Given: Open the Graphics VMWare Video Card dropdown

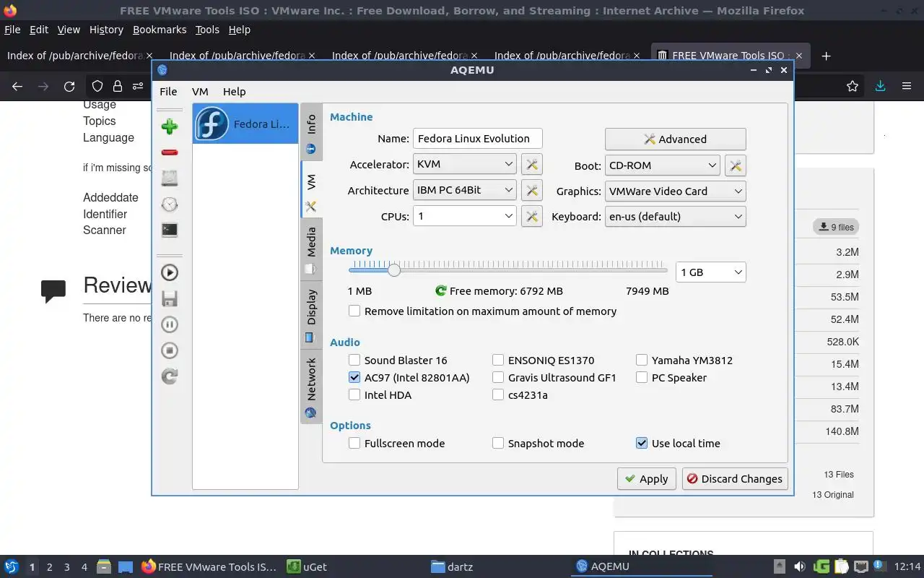Looking at the screenshot, I should 675,191.
